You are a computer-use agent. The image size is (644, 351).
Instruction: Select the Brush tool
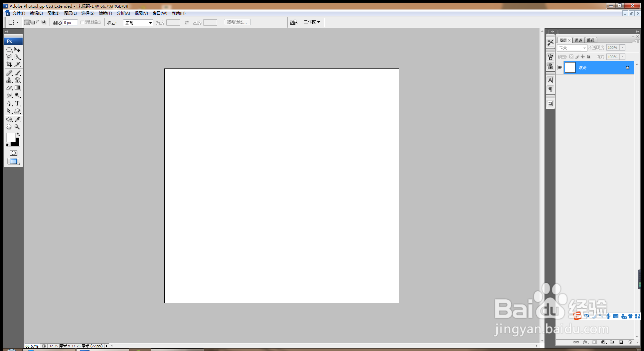tap(18, 73)
